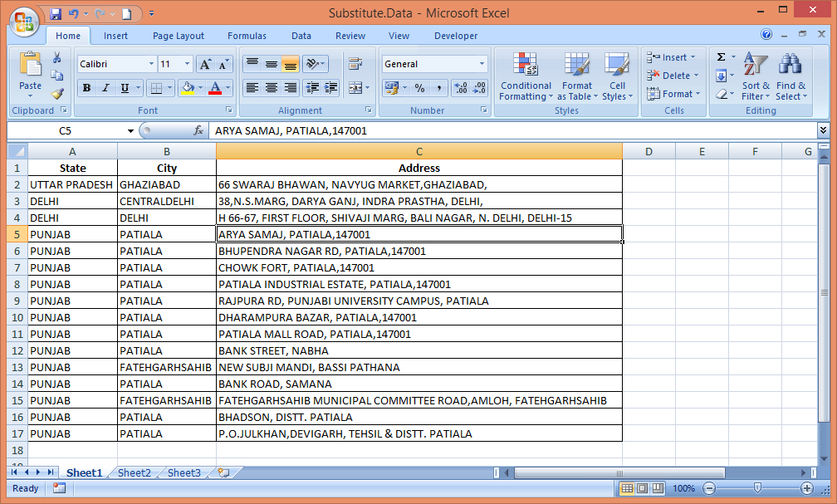Click the Zoom In control on the slider
The height and width of the screenshot is (504, 837).
(x=806, y=488)
